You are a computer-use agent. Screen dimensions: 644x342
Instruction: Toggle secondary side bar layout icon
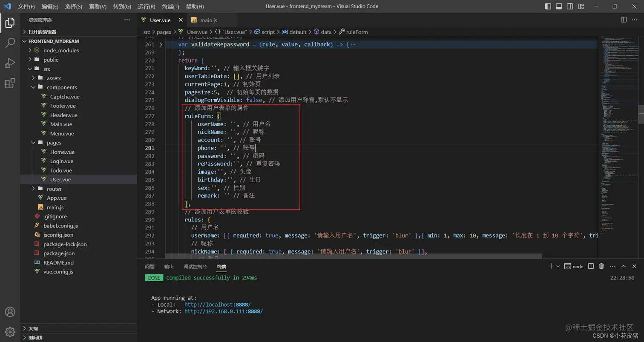[x=570, y=6]
